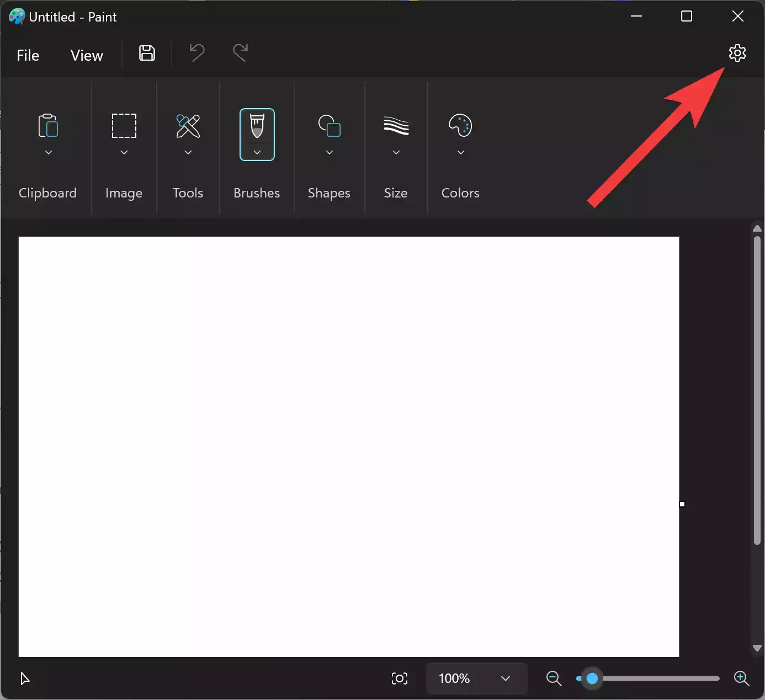Viewport: 765px width, 700px height.
Task: Expand the Clipboard dropdown chevron
Action: (x=49, y=152)
